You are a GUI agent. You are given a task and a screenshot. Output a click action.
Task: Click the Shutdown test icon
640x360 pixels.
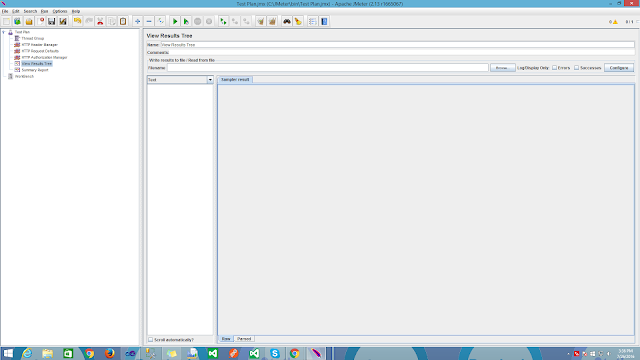coord(209,21)
